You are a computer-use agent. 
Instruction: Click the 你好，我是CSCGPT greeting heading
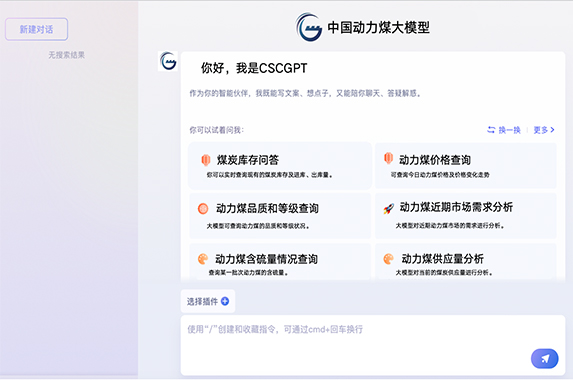(254, 68)
